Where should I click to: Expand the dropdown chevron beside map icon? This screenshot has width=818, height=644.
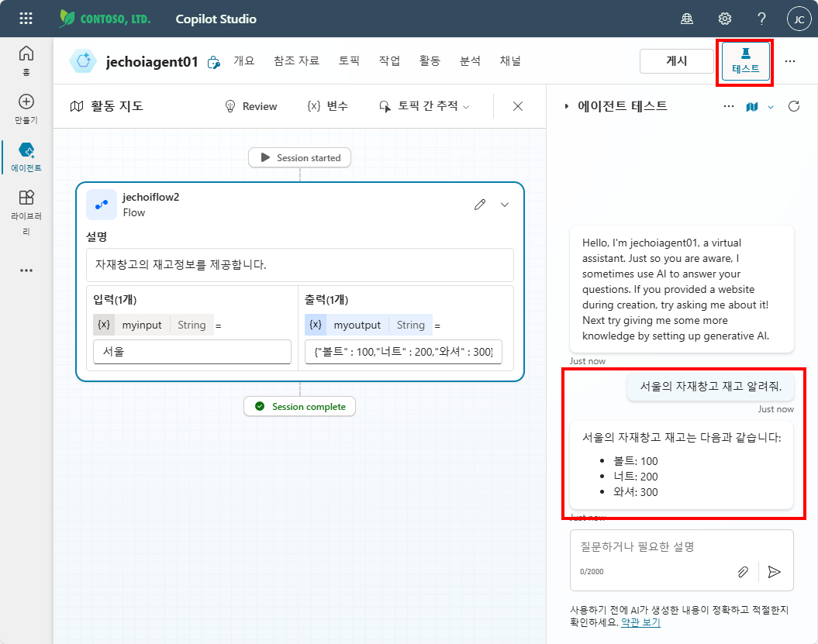pyautogui.click(x=771, y=107)
